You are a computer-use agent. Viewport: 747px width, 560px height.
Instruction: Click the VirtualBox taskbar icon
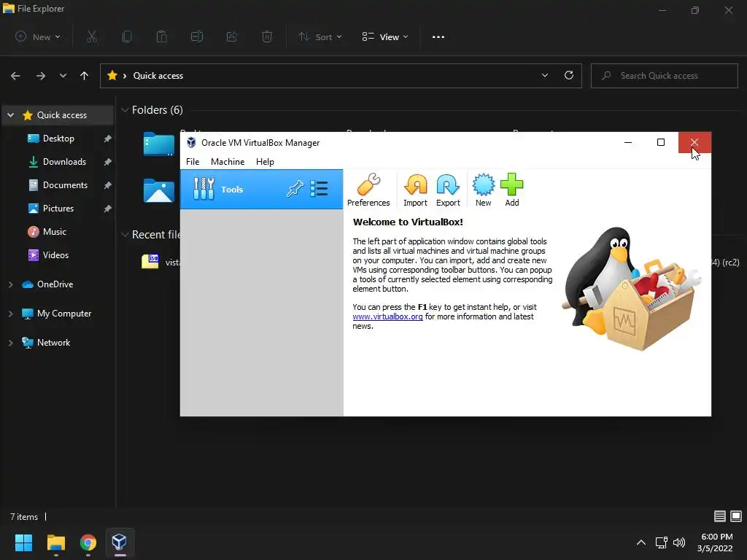120,542
